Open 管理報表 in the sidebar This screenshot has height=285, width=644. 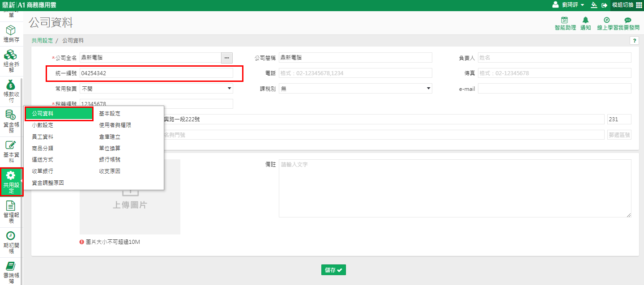(11, 212)
